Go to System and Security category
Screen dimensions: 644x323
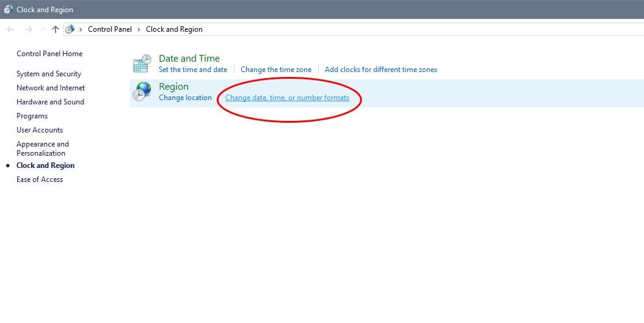pyautogui.click(x=49, y=74)
